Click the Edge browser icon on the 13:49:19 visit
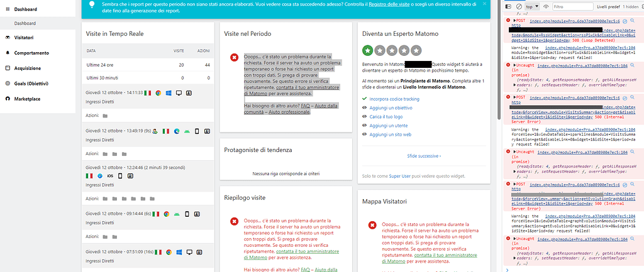 pos(177,131)
